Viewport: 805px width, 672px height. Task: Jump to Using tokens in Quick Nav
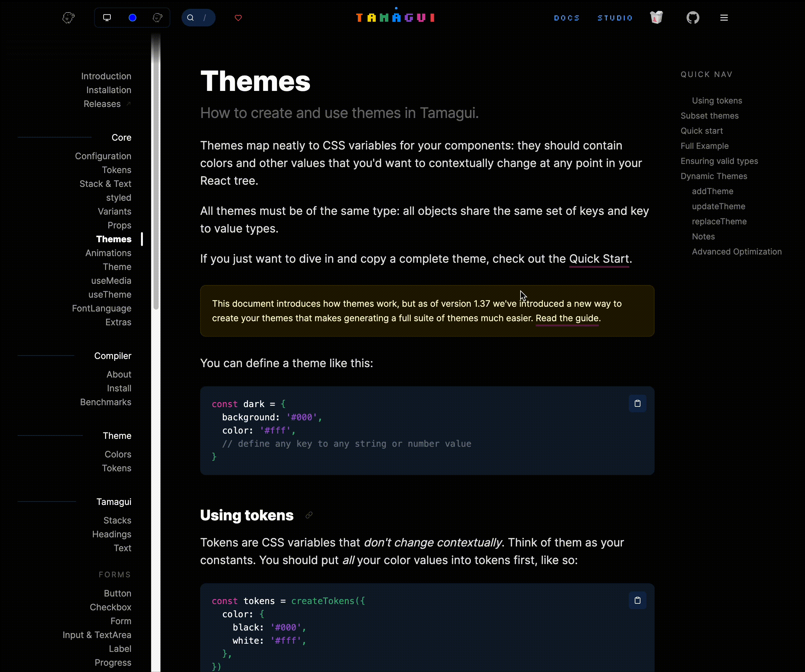point(717,101)
